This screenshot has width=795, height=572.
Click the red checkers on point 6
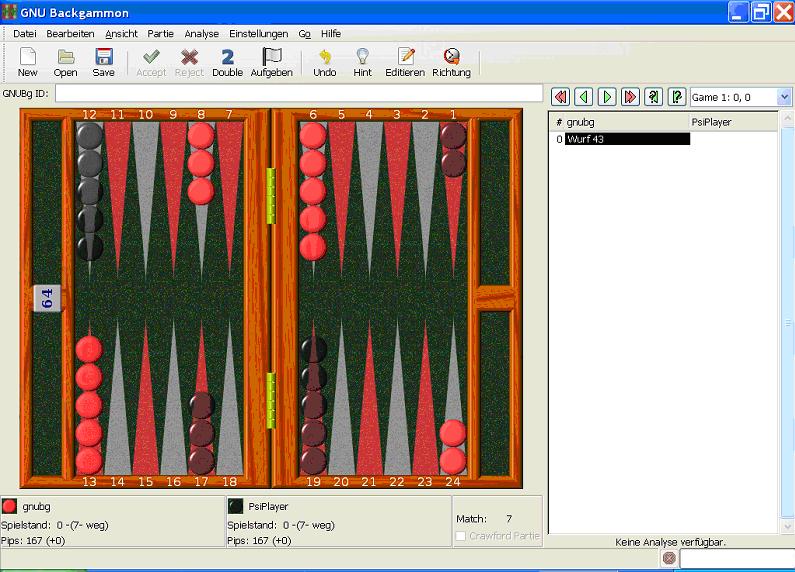(313, 191)
